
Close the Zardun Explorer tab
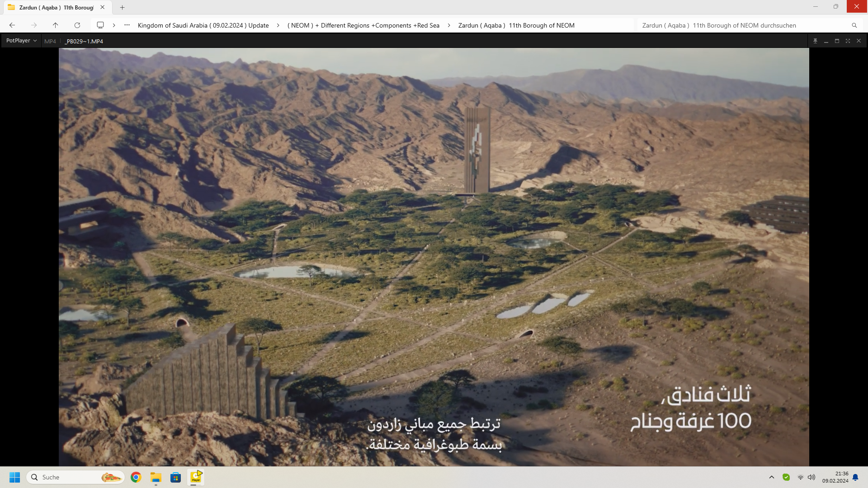click(103, 7)
